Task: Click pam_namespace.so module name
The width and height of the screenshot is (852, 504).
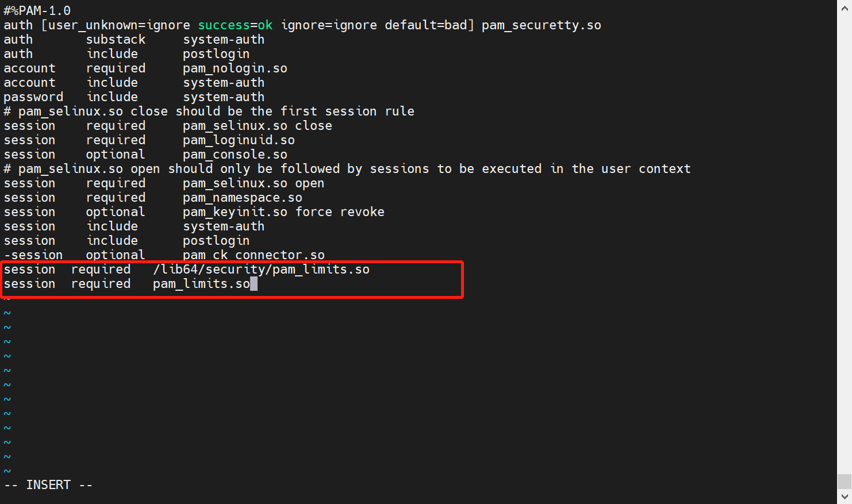Action: pyautogui.click(x=242, y=198)
